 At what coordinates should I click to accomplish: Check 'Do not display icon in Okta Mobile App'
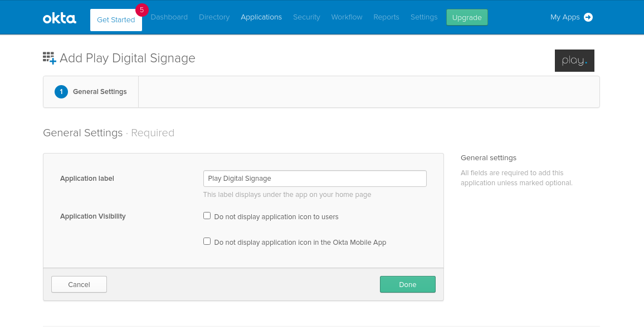[207, 241]
